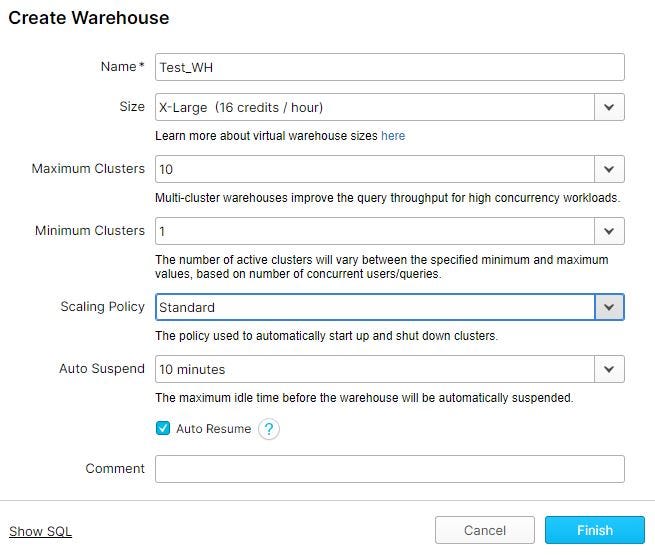Click the Maximum Clusters value box
Screen dimensions: 655x555
pyautogui.click(x=375, y=169)
